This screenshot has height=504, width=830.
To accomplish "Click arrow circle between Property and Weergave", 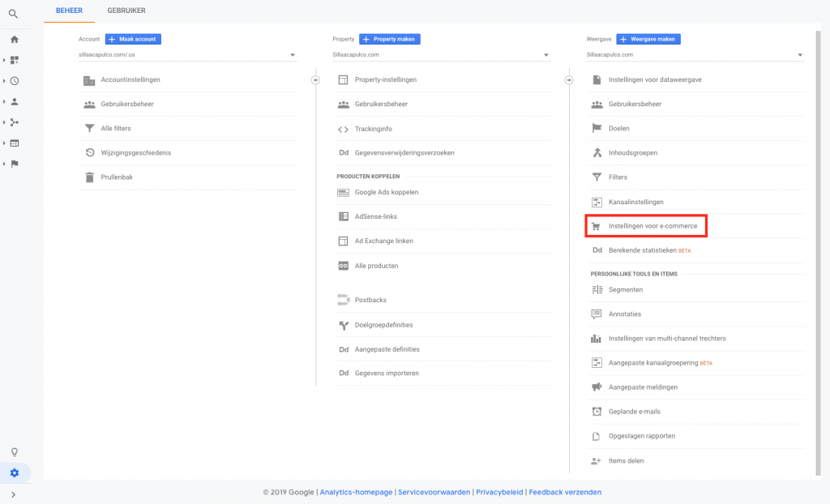I will coord(569,80).
